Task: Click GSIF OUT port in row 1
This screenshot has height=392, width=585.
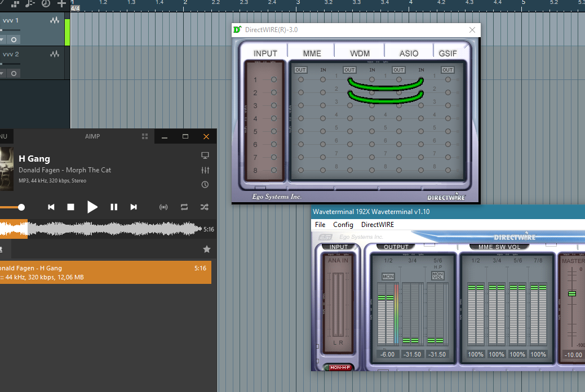Action: pos(448,79)
